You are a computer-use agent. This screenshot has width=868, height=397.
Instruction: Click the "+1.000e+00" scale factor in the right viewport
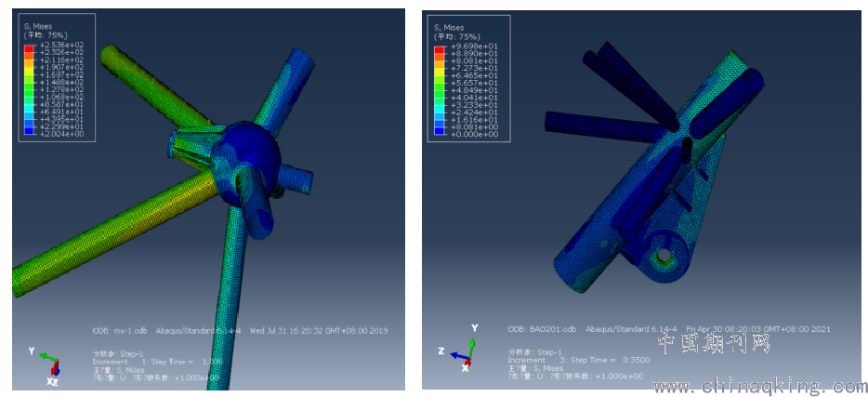pos(619,376)
